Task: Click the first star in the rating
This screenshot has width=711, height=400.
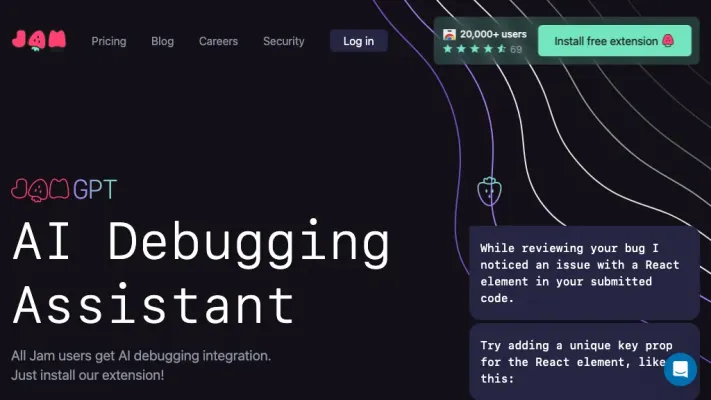Action: tap(449, 49)
